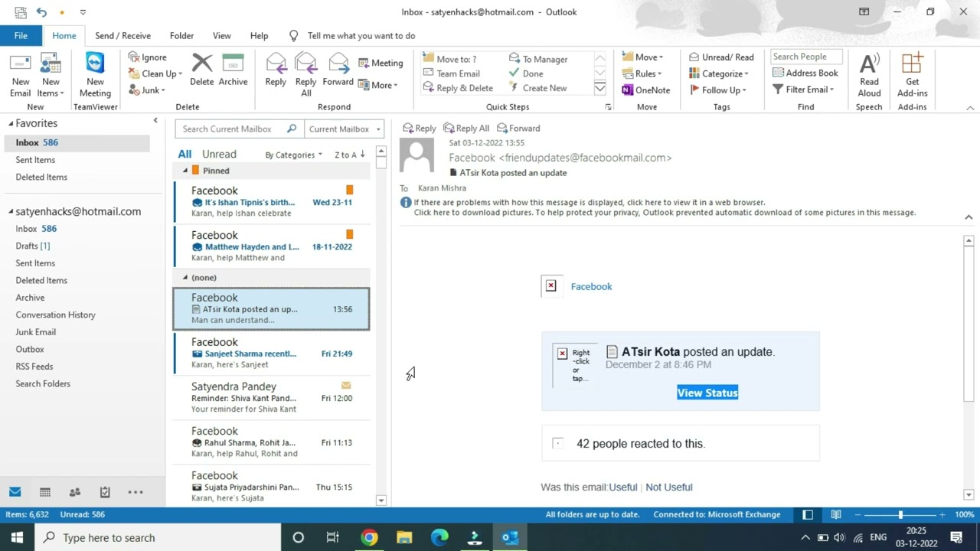Ignore this conversation

[x=148, y=57]
